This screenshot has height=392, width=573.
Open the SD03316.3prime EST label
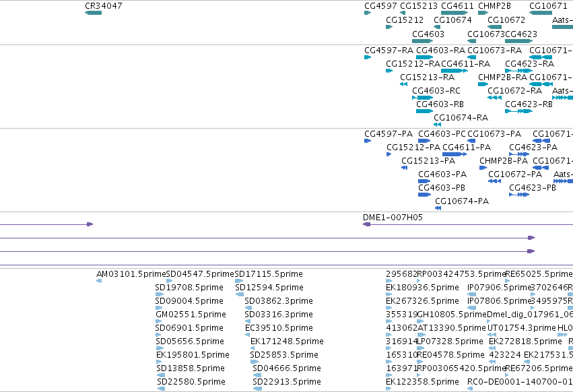pyautogui.click(x=279, y=315)
